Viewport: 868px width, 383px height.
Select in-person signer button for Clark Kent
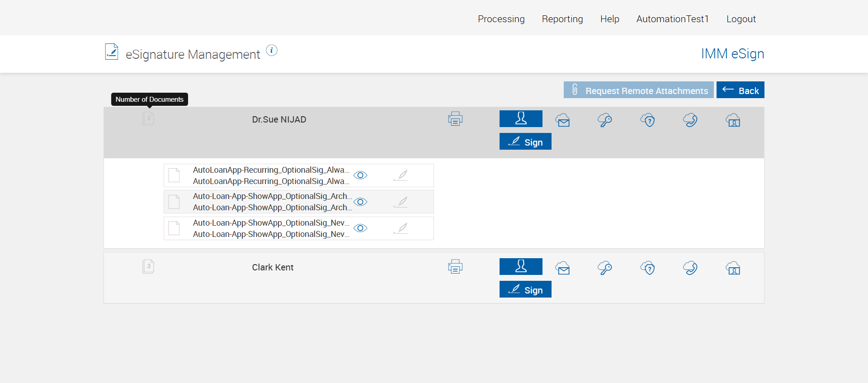(x=521, y=266)
